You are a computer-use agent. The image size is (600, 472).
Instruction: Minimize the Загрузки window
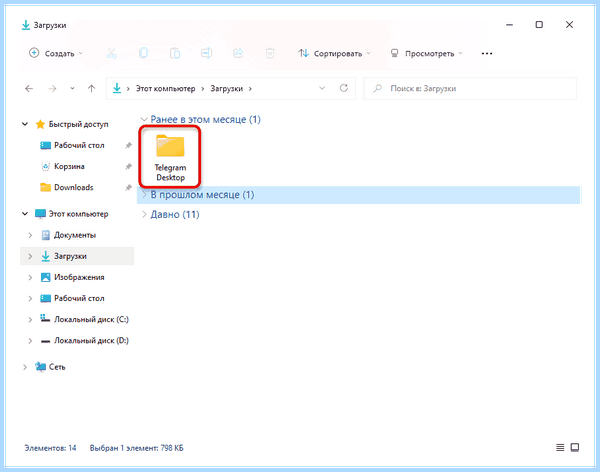coord(509,25)
